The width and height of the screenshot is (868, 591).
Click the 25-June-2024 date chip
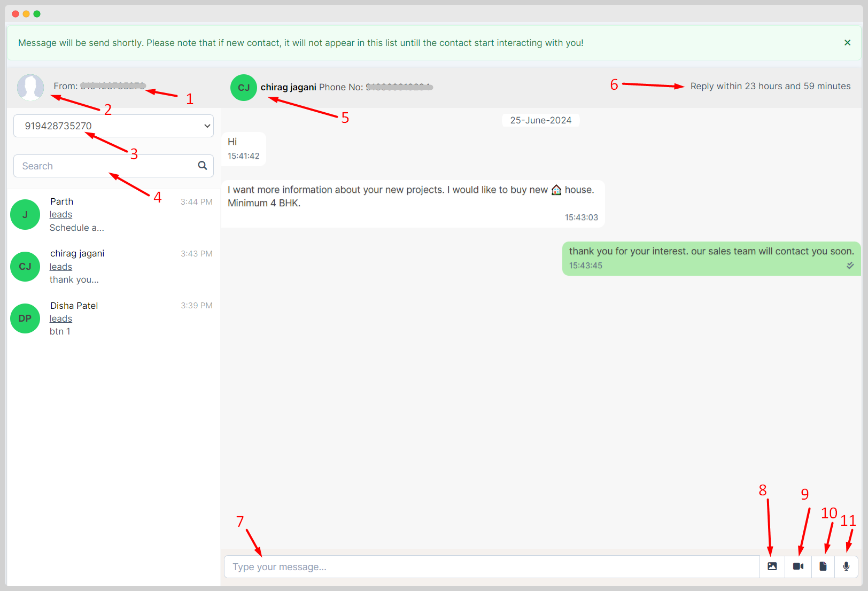pos(540,120)
